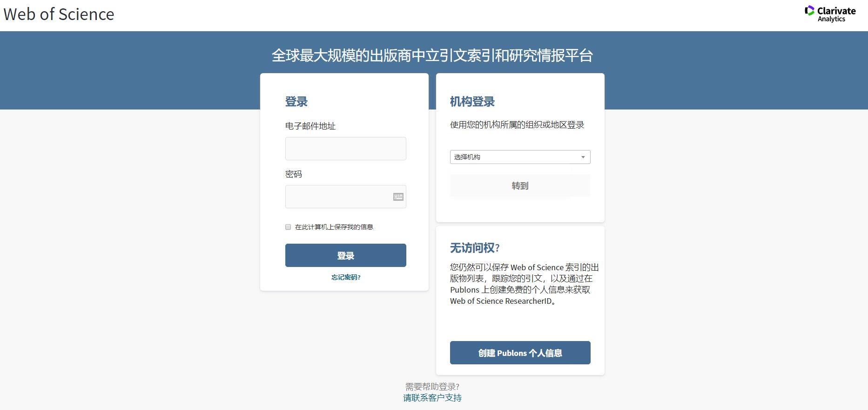Screen dimensions: 868x410
Task: Click the Web of Science title
Action: pyautogui.click(x=59, y=14)
